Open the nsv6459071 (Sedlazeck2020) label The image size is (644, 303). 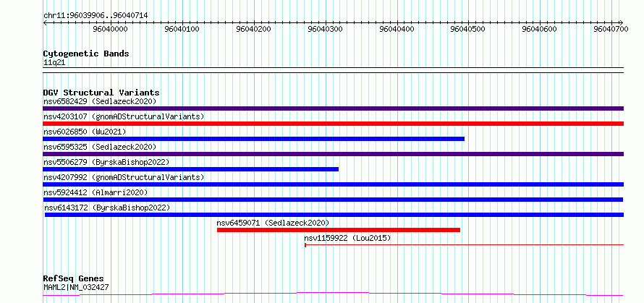[273, 223]
